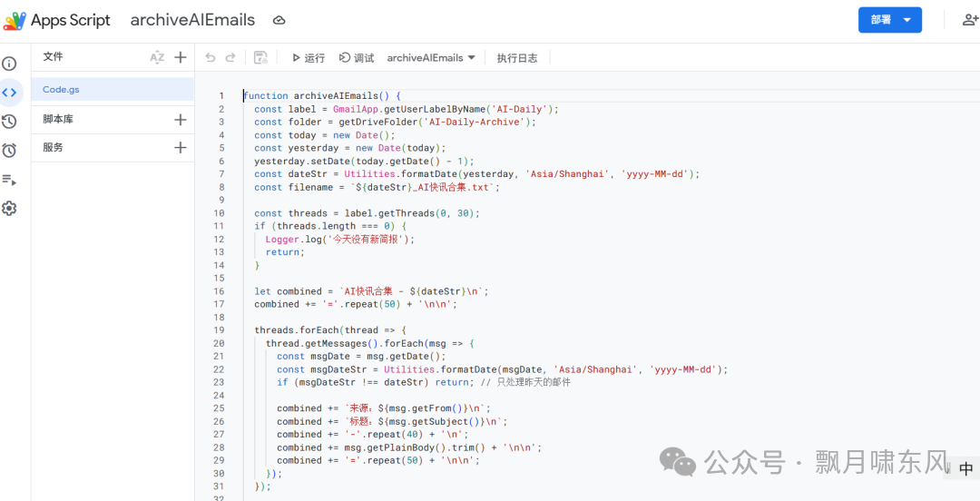Click the 中 input method indicator
Screen dimensions: 980x501
coord(966,467)
